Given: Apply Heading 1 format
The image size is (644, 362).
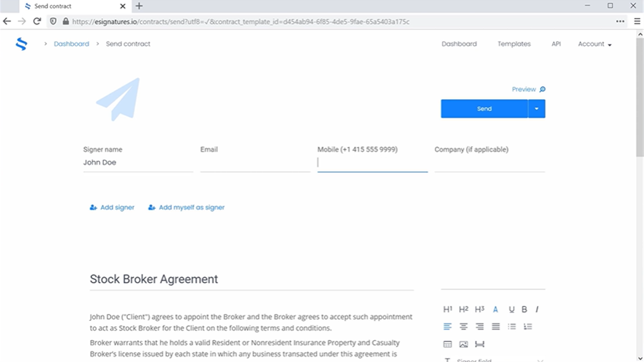Looking at the screenshot, I should [x=447, y=309].
